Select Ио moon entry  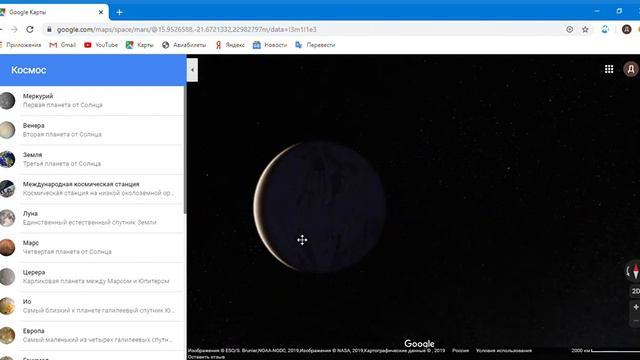(x=92, y=306)
